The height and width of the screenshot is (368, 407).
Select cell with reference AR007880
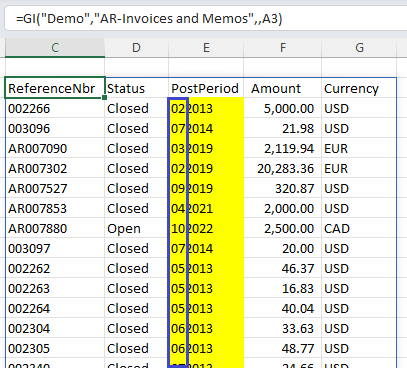55,228
